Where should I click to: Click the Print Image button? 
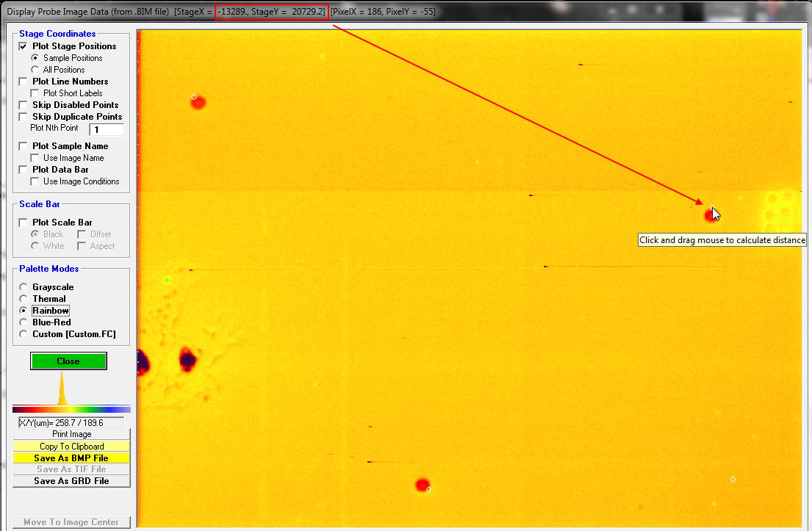(x=71, y=435)
